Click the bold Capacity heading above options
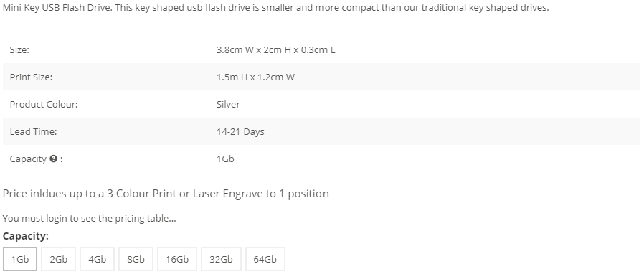 (x=26, y=236)
